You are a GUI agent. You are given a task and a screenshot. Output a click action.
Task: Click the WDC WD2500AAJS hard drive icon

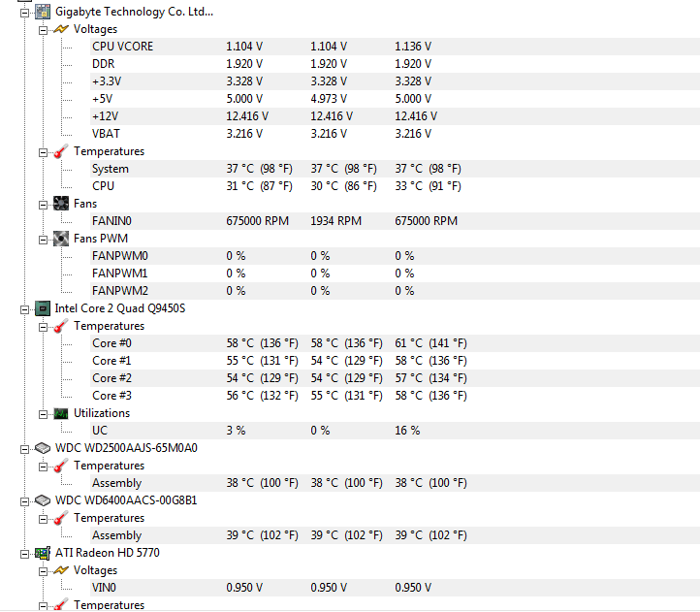click(43, 448)
